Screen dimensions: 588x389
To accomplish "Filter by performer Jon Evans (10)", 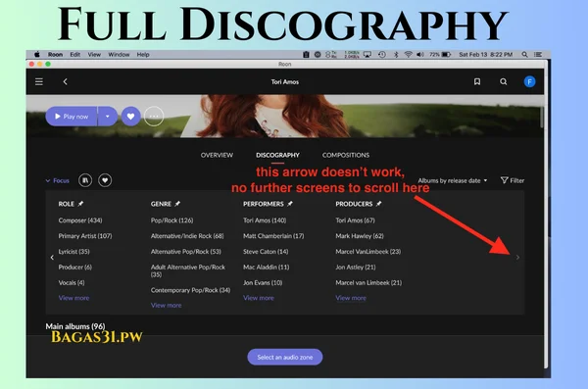I will pyautogui.click(x=263, y=282).
